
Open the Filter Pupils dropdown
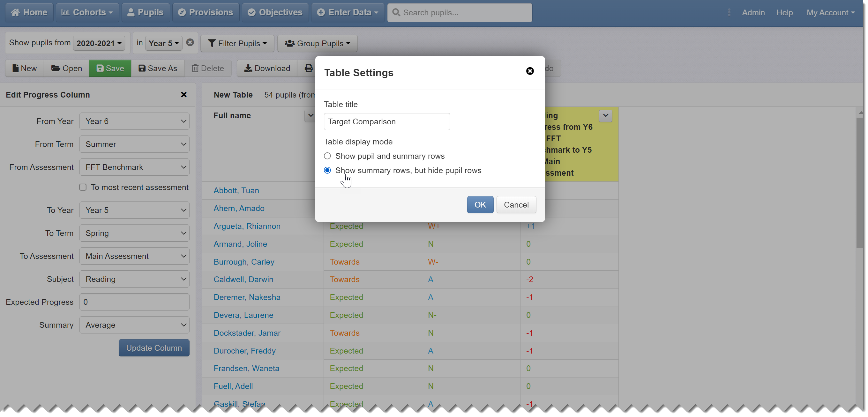coord(237,43)
